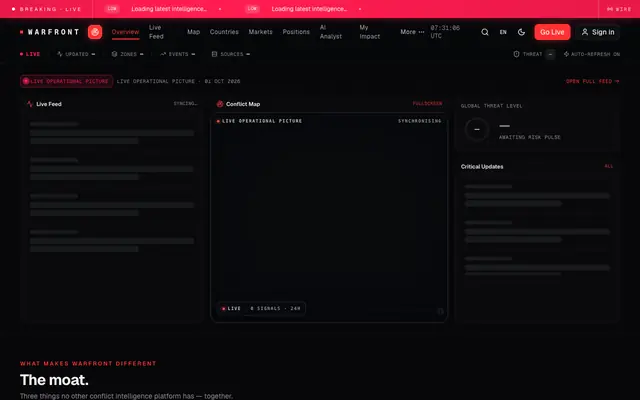Click the first LOW severity badge in the ticker
640x400 pixels.
click(x=112, y=9)
